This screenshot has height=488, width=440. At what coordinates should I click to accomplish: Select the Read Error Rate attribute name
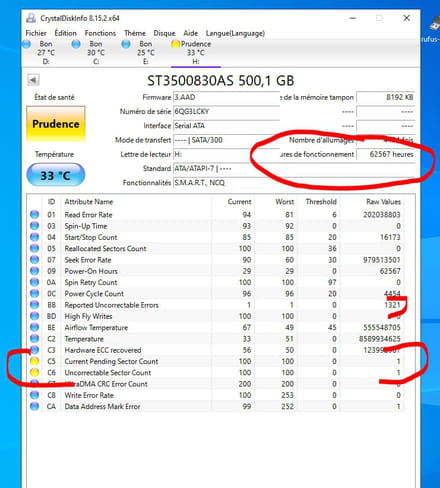pyautogui.click(x=88, y=215)
